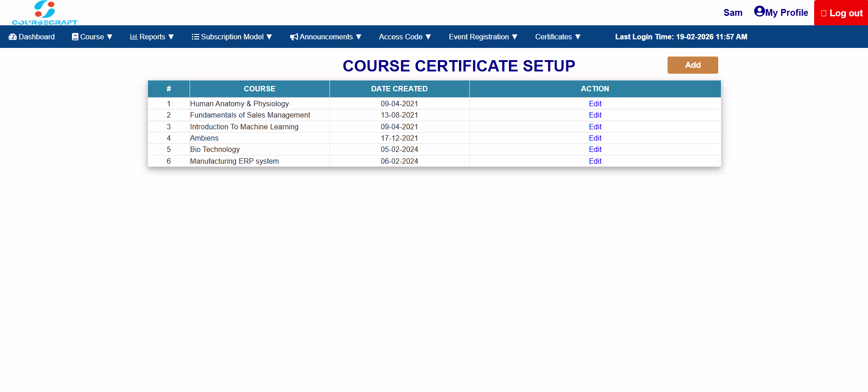Click the Subscription Model list icon
This screenshot has width=868, height=392.
[x=196, y=37]
